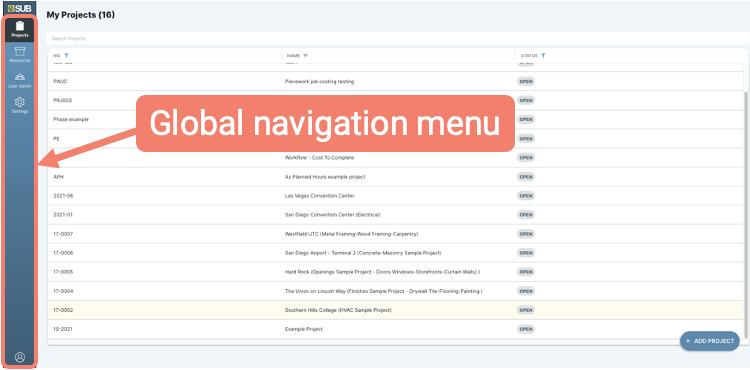Click OPEN status badge for Westfield UTC
Image resolution: width=750 pixels, height=370 pixels.
[x=526, y=234]
